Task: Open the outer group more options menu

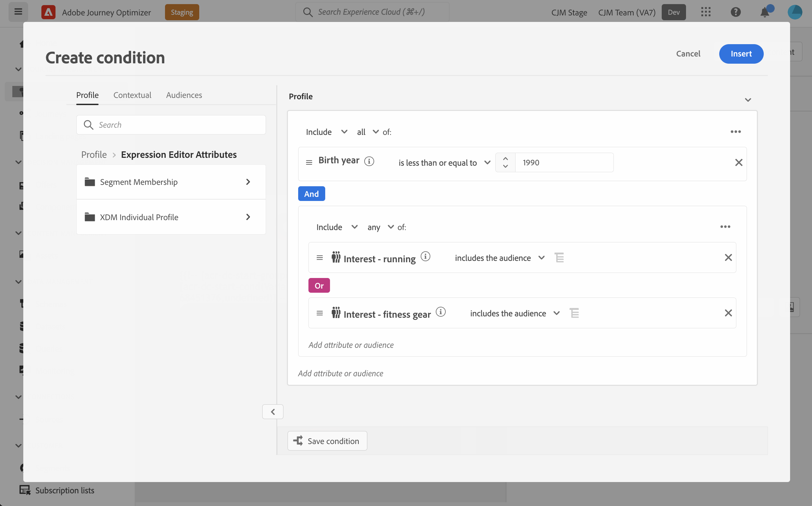Action: [735, 132]
